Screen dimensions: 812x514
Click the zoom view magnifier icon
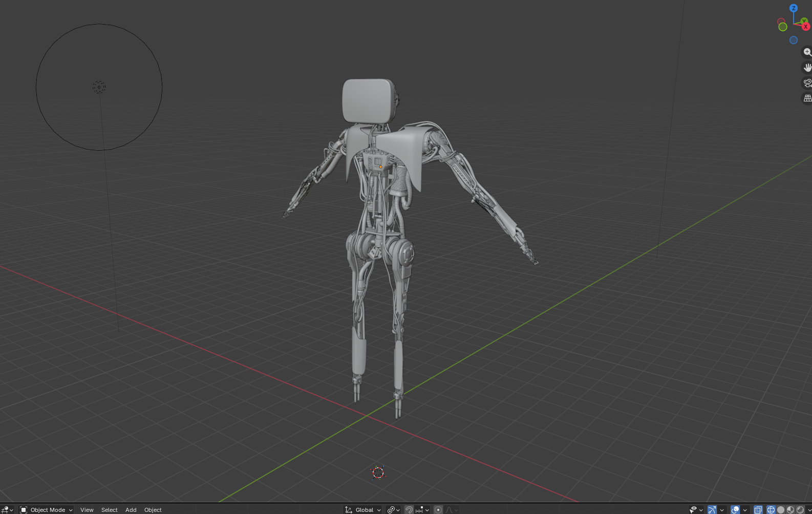[807, 52]
